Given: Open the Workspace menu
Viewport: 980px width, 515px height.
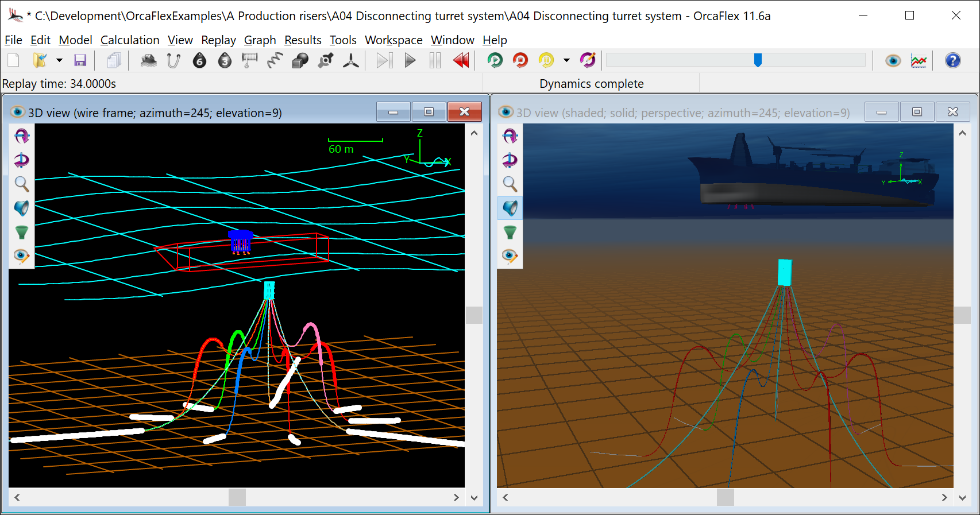Looking at the screenshot, I should coord(393,40).
